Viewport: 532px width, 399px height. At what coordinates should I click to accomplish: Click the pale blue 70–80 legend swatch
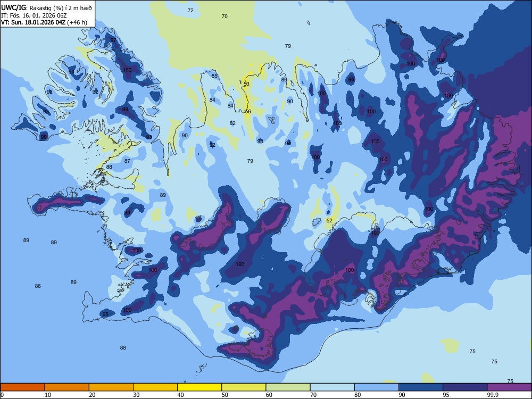[x=332, y=387]
